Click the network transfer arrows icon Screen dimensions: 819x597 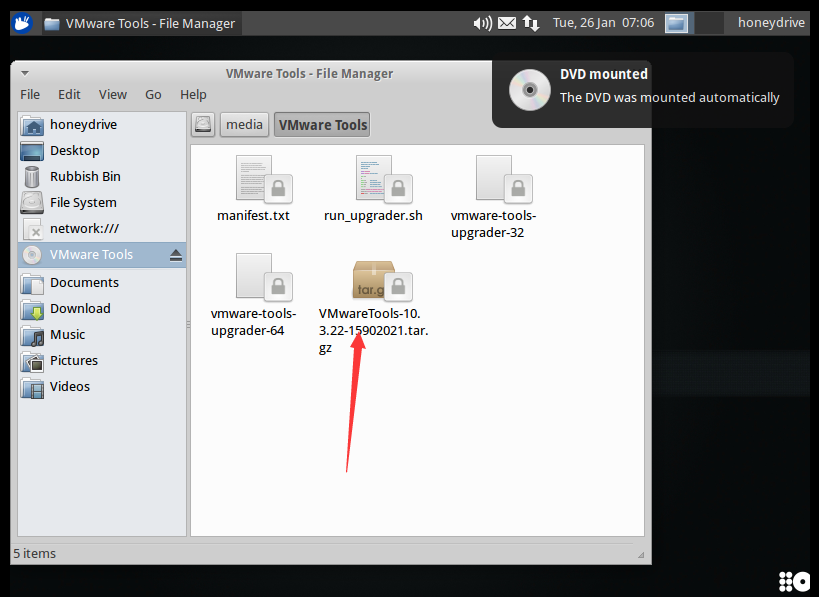coord(531,23)
